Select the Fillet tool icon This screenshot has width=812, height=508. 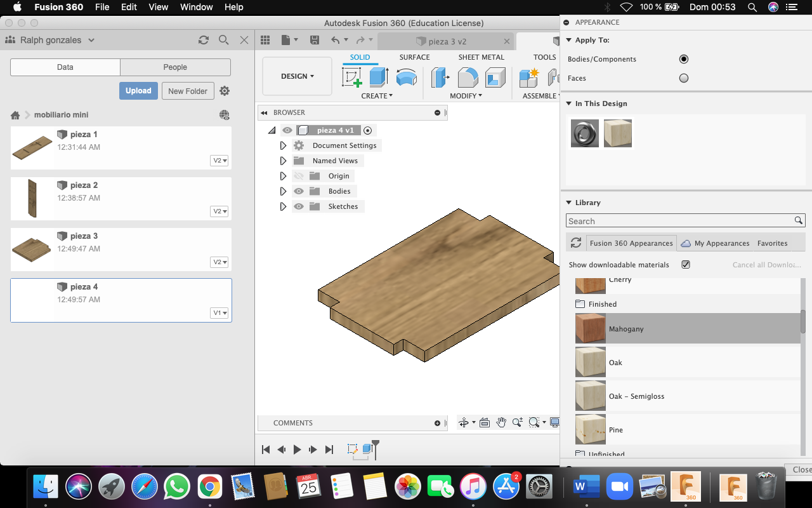(x=468, y=77)
